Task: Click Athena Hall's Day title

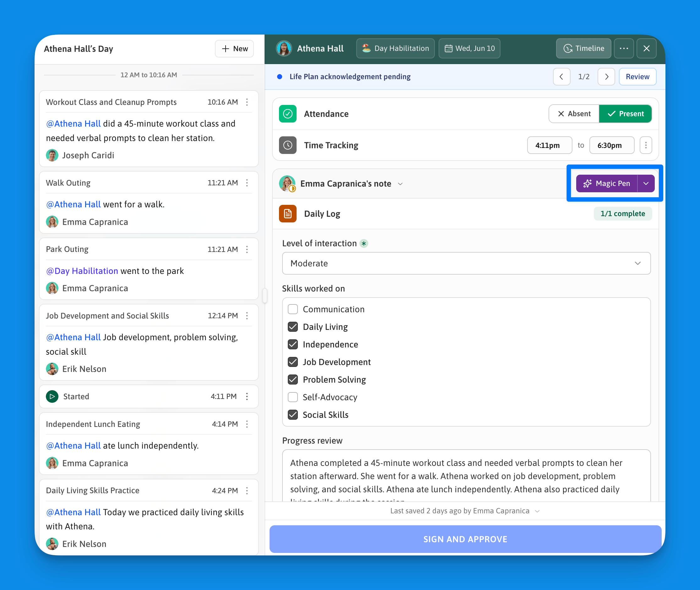Action: click(x=79, y=49)
